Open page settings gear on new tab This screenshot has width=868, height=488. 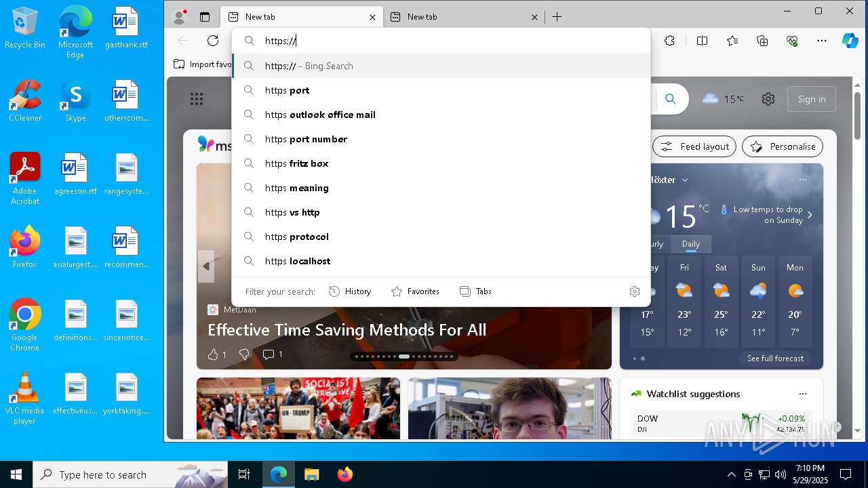768,99
